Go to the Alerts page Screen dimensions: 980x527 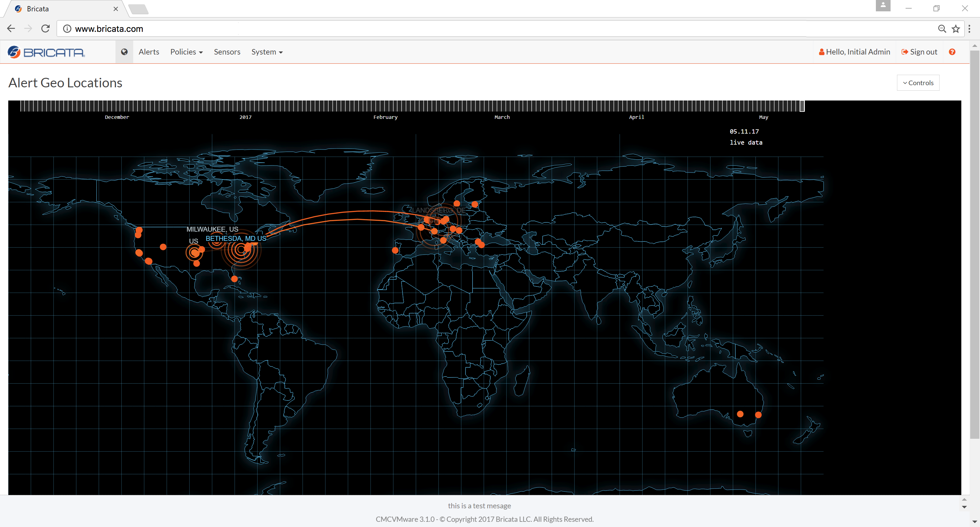point(149,52)
